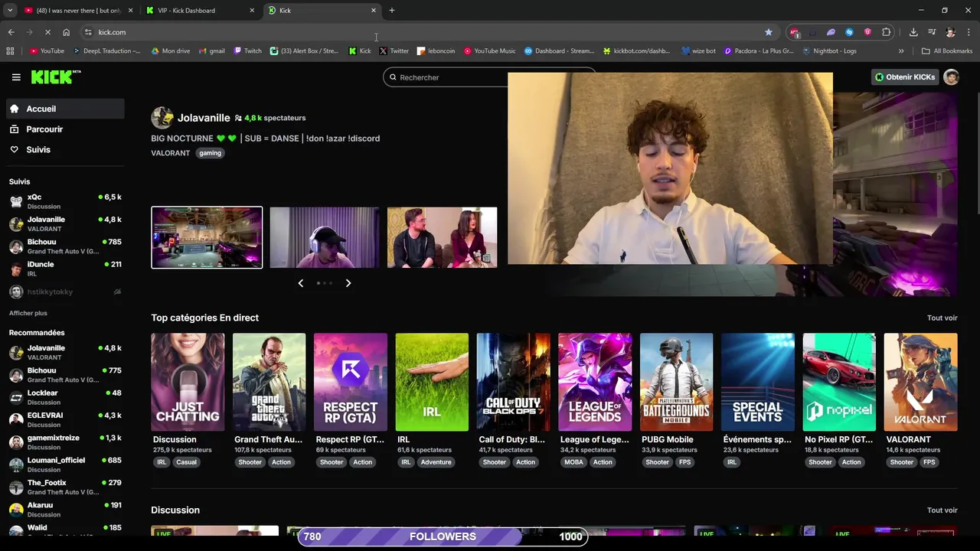This screenshot has height=551, width=980.
Task: Open the IRL category card
Action: (x=432, y=382)
